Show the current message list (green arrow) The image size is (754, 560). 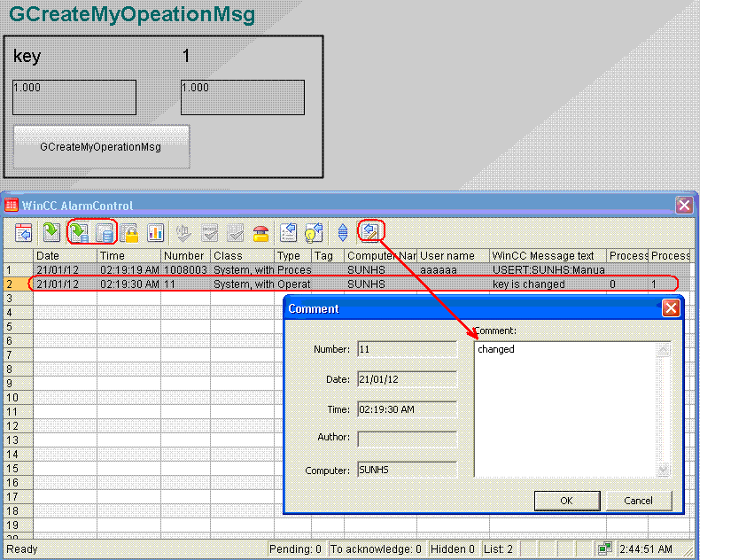pos(51,232)
